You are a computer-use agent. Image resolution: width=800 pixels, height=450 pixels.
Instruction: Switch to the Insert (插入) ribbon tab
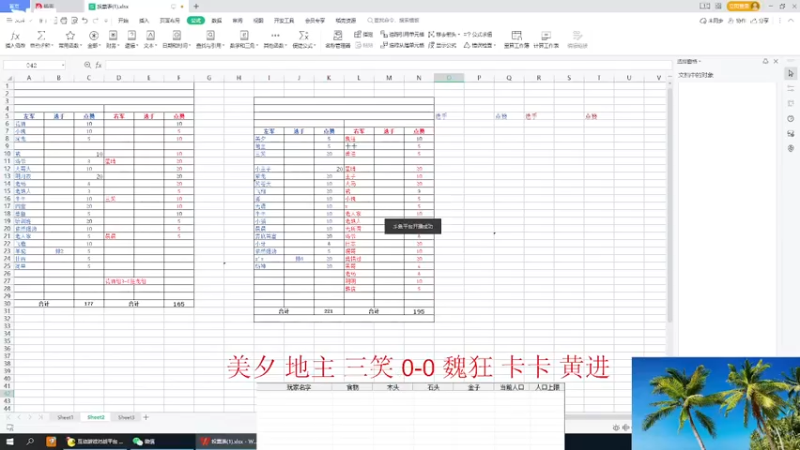[144, 20]
